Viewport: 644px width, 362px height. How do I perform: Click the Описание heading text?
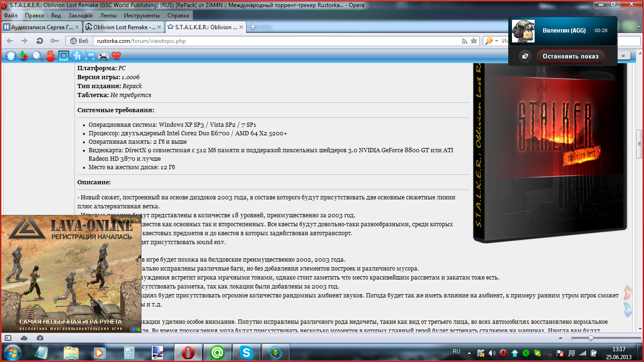click(x=94, y=182)
